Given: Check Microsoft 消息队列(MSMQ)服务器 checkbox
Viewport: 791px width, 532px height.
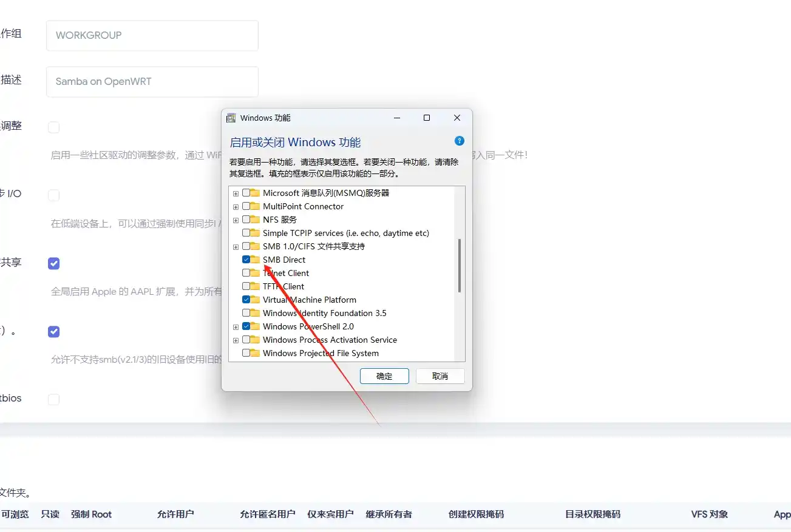Looking at the screenshot, I should click(x=246, y=193).
